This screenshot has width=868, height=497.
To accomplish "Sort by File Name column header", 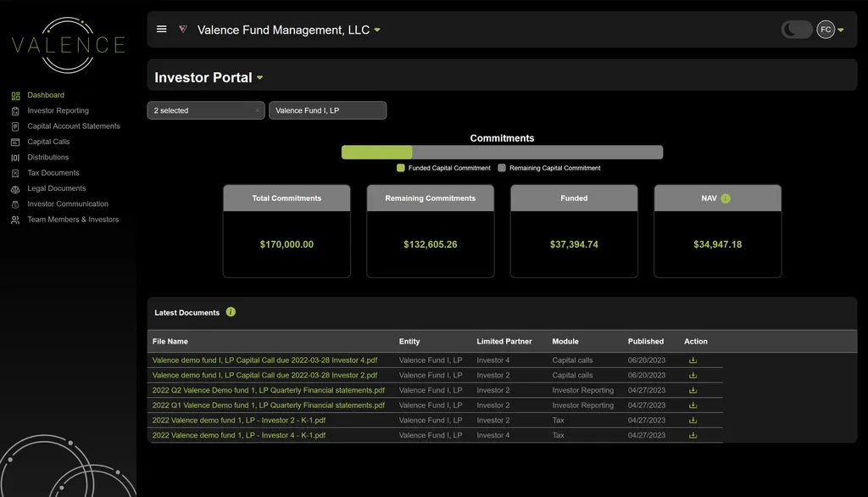I will tap(170, 341).
